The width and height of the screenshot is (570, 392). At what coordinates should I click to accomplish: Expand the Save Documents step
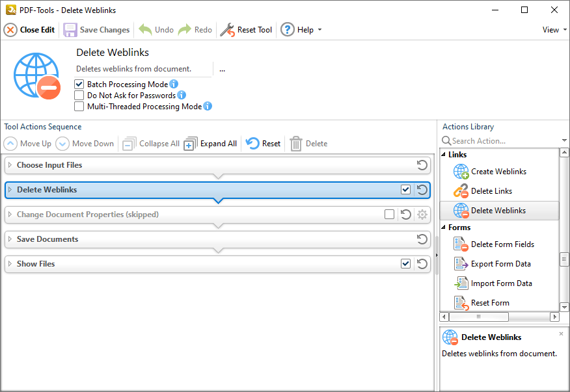pyautogui.click(x=10, y=239)
